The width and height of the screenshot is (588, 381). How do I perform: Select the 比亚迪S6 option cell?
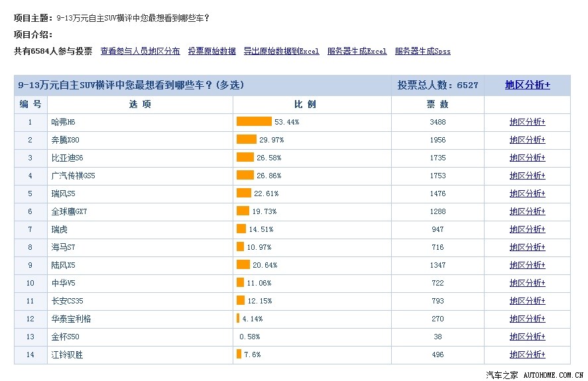140,158
